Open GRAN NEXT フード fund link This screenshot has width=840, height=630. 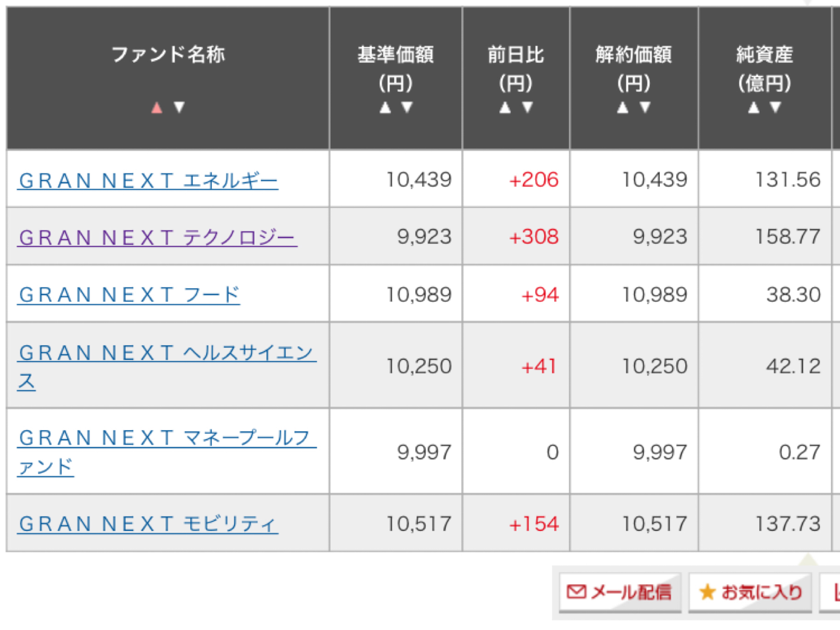pos(129,295)
